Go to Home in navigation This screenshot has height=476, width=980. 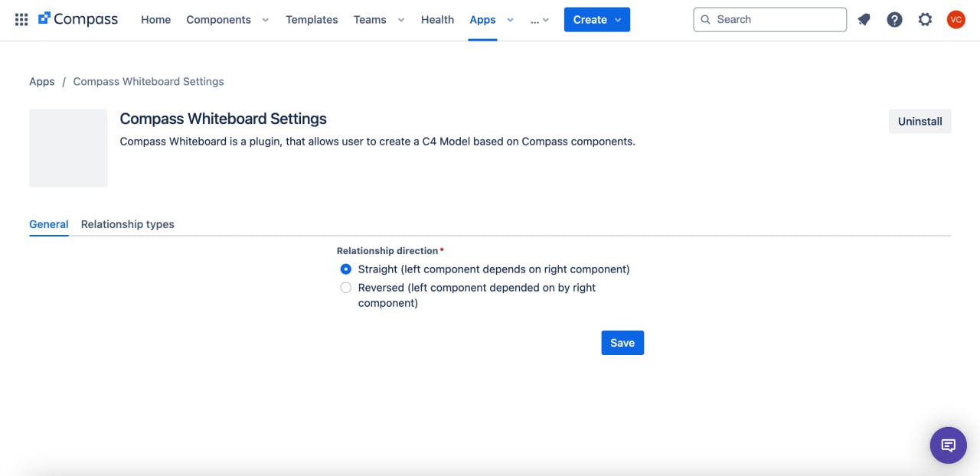155,20
